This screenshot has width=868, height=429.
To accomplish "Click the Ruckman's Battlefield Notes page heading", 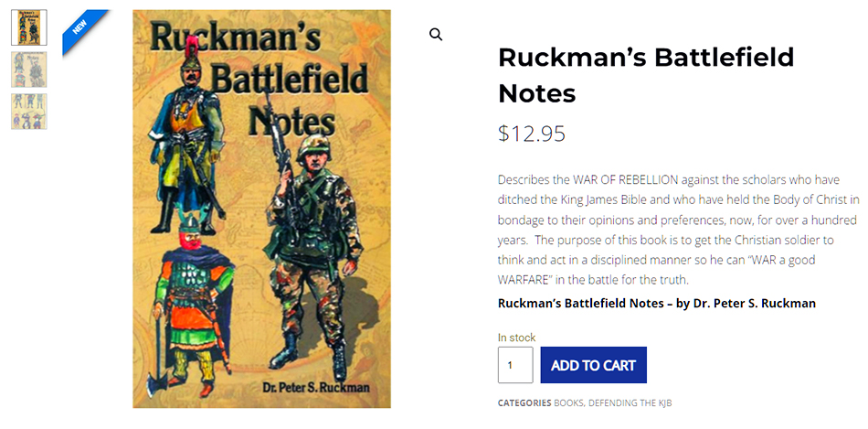I will pos(645,75).
